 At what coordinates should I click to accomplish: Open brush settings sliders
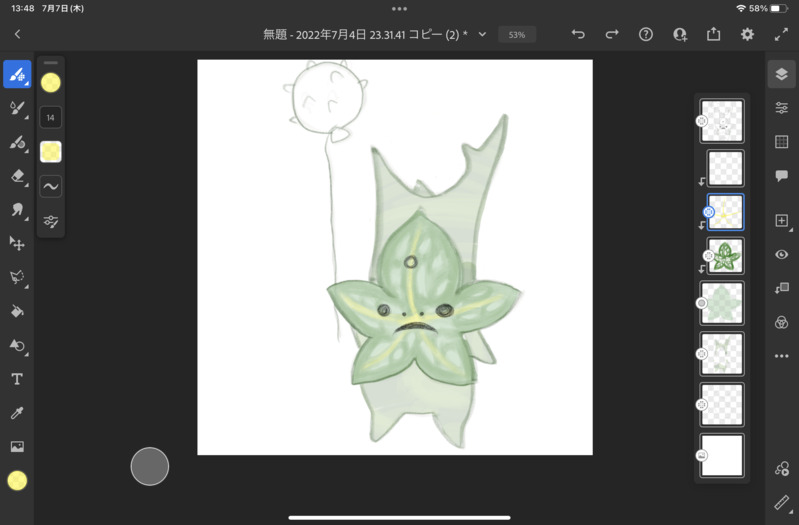click(x=50, y=221)
